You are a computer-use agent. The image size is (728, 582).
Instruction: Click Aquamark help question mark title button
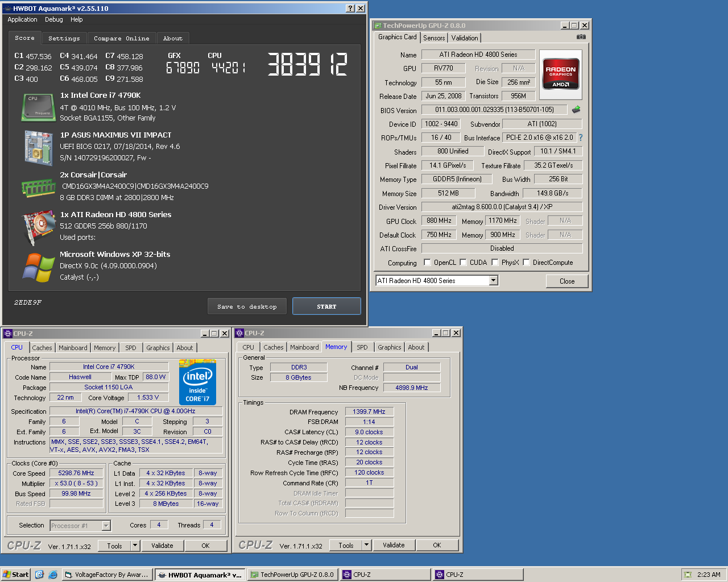[350, 8]
